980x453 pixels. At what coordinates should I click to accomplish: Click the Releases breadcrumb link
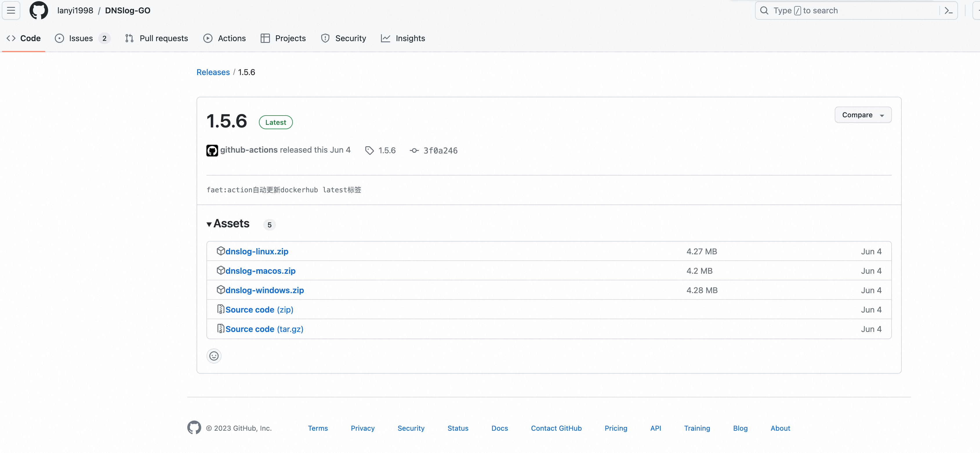pyautogui.click(x=213, y=72)
